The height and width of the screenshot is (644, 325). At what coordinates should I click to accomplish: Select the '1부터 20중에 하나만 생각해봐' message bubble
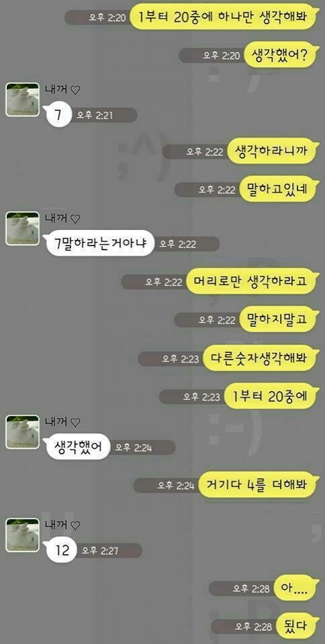point(224,17)
